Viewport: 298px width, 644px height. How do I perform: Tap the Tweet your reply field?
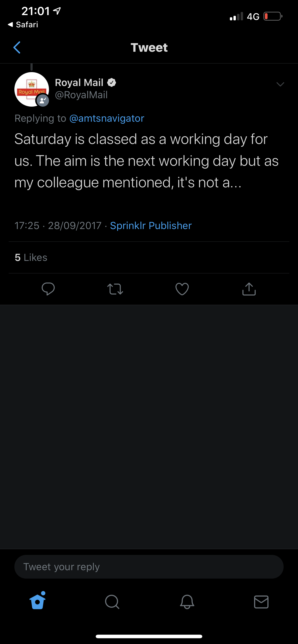click(x=149, y=567)
